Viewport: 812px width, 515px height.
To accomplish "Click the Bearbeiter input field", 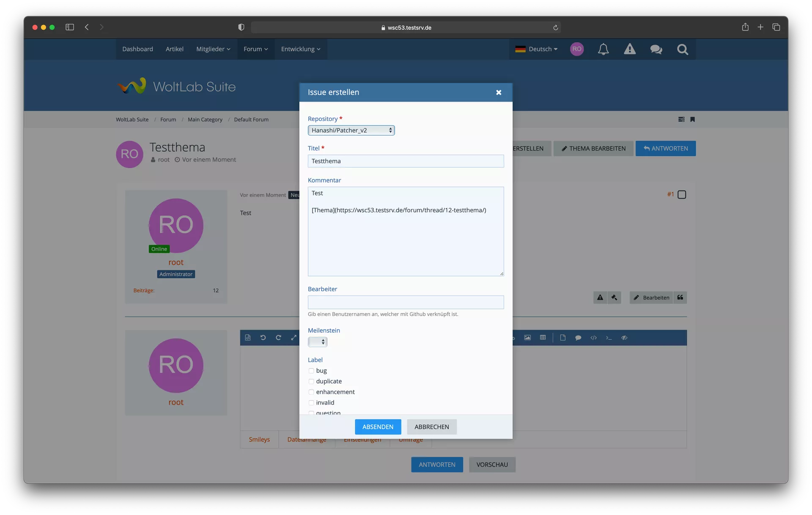I will [406, 302].
